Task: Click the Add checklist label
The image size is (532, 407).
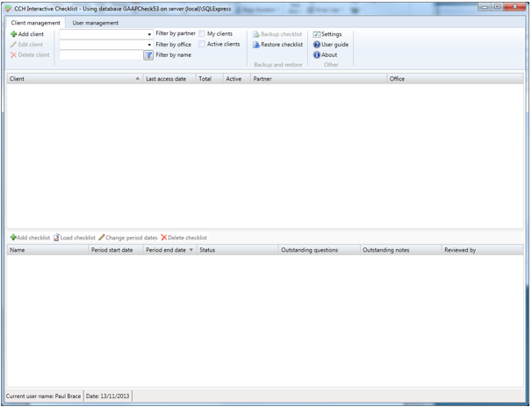Action: click(33, 238)
